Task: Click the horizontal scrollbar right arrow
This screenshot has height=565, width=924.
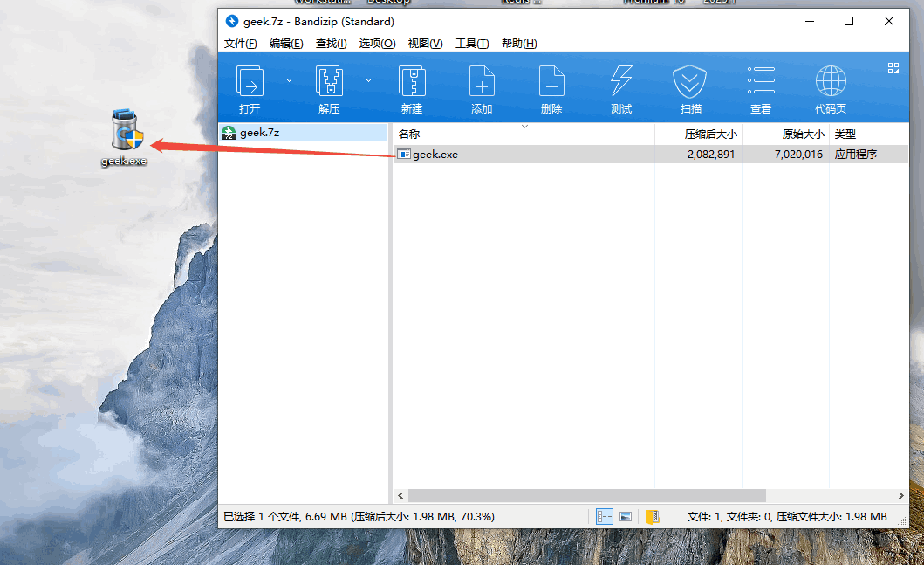Action: coord(900,495)
